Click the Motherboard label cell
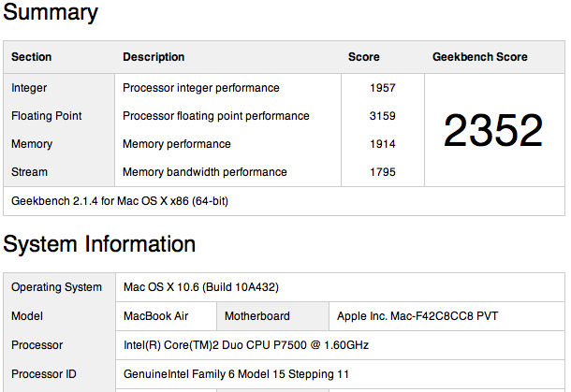 pyautogui.click(x=256, y=316)
